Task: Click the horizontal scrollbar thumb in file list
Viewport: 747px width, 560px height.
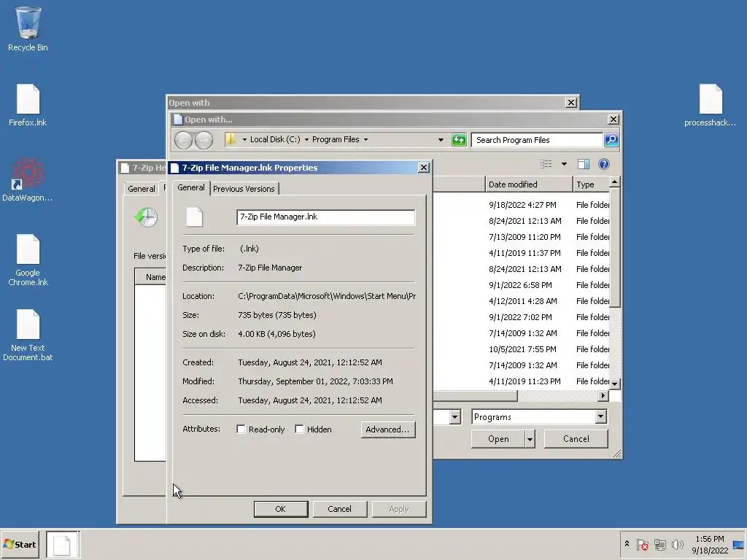Action: 475,396
